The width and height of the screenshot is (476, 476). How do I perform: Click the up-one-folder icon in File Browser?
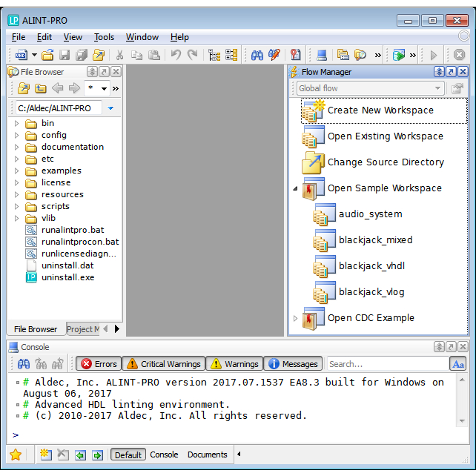point(40,88)
